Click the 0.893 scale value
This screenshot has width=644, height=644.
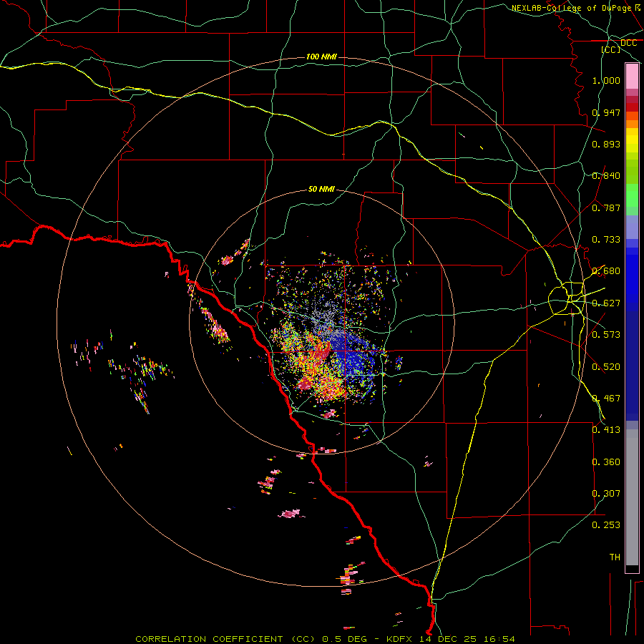pos(606,144)
